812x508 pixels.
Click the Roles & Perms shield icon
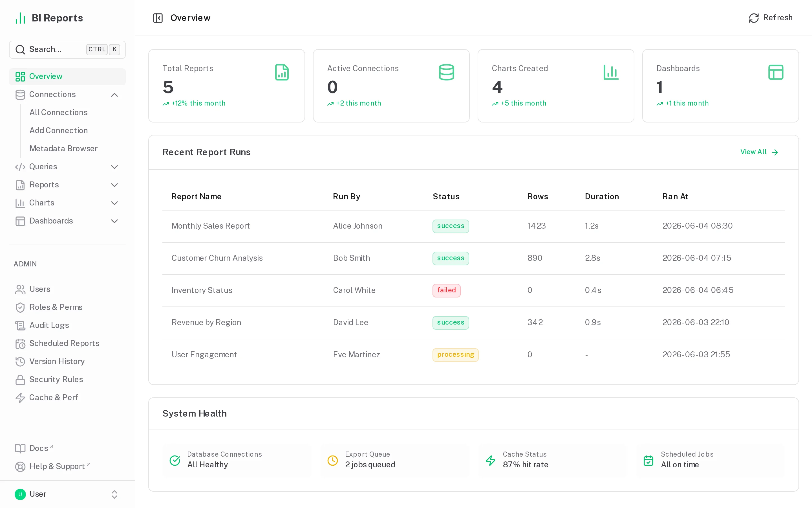(20, 307)
